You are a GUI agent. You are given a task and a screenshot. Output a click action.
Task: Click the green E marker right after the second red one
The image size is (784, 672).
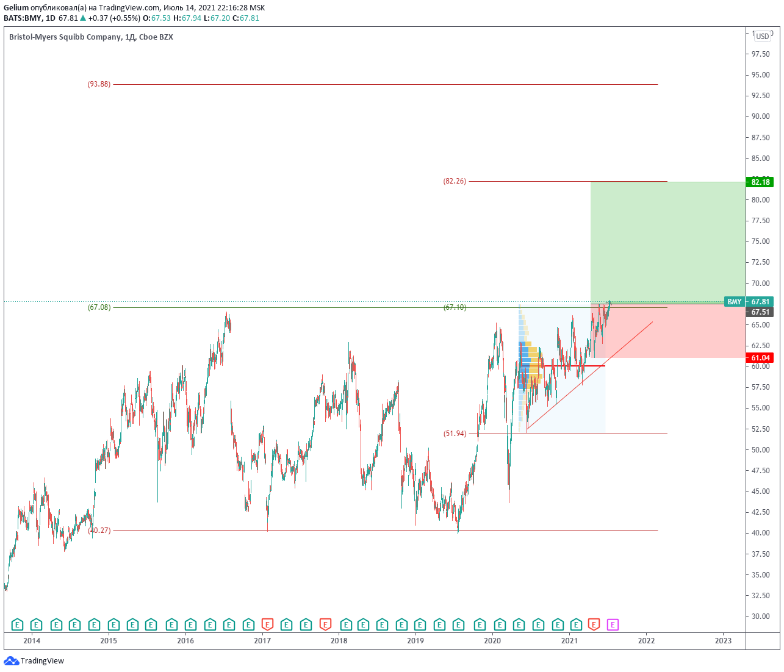coord(345,624)
